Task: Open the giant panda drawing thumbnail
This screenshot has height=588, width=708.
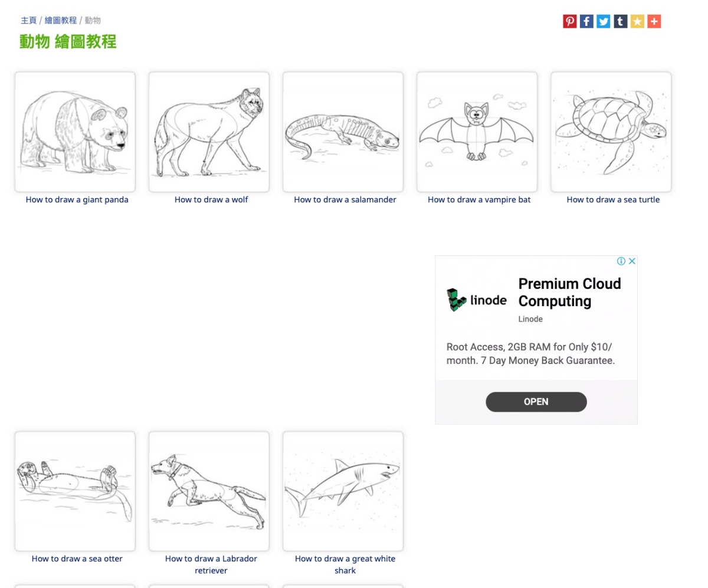Action: (x=75, y=132)
